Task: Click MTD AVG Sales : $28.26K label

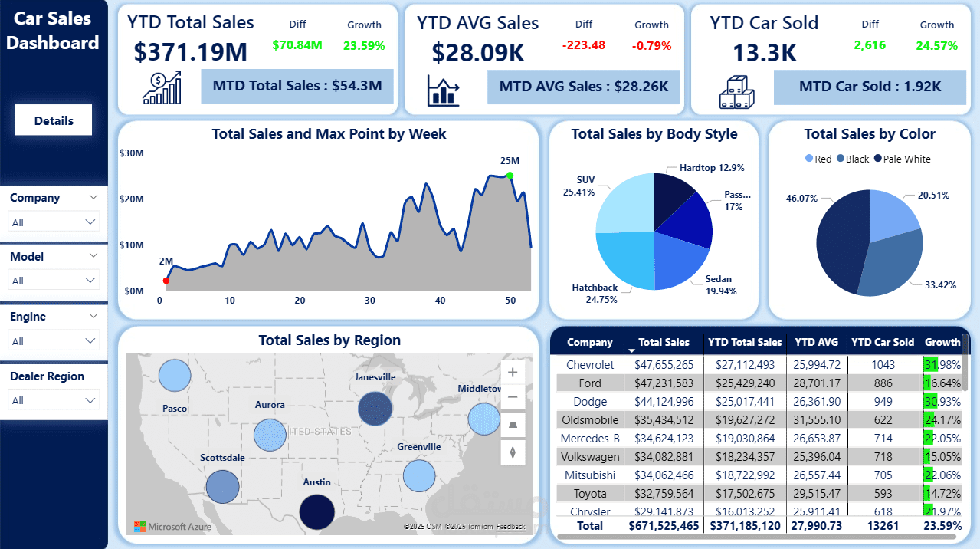Action: [583, 86]
